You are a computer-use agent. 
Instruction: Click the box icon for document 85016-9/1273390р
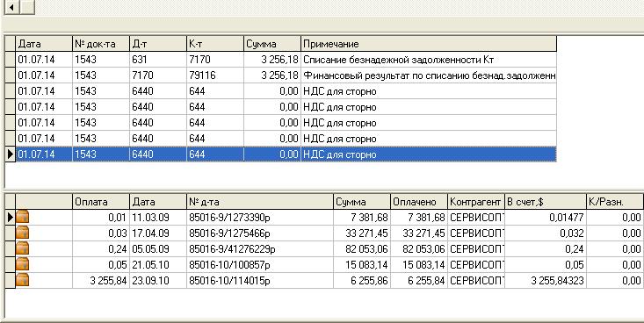click(x=23, y=218)
